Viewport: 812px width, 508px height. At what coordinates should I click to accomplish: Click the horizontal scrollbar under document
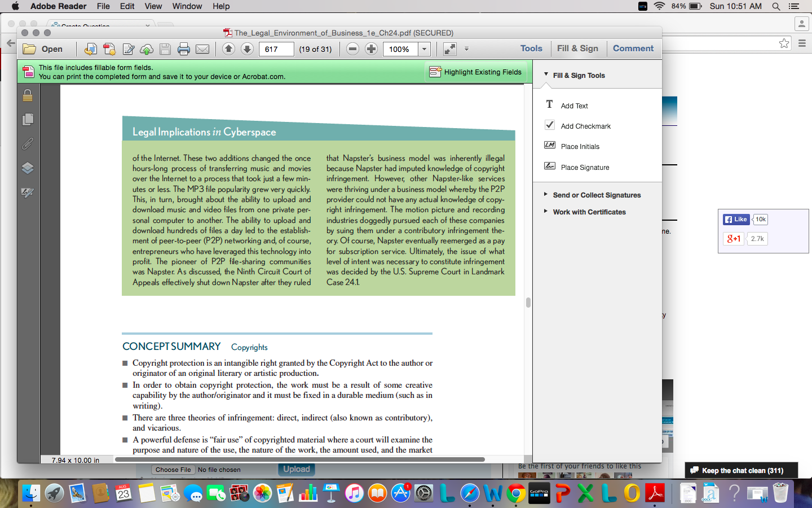[x=299, y=459]
